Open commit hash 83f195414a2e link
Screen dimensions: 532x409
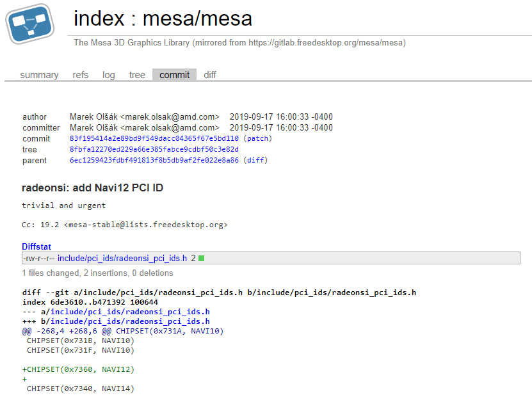pyautogui.click(x=154, y=138)
